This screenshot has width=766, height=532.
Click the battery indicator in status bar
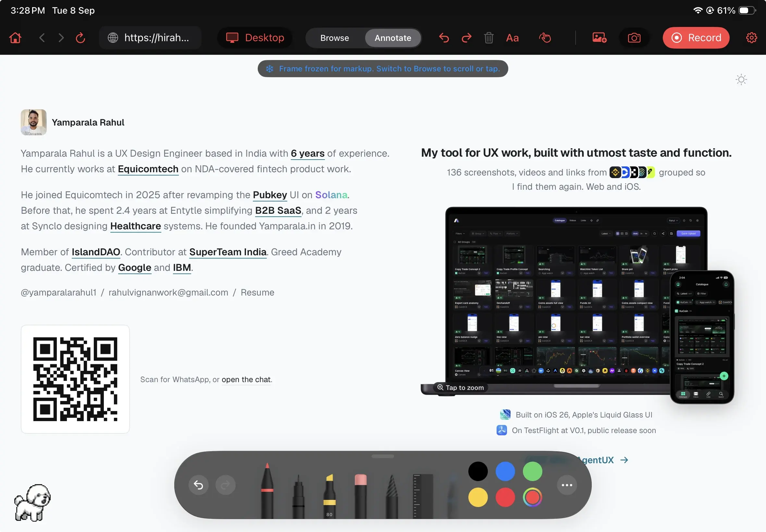tap(747, 10)
